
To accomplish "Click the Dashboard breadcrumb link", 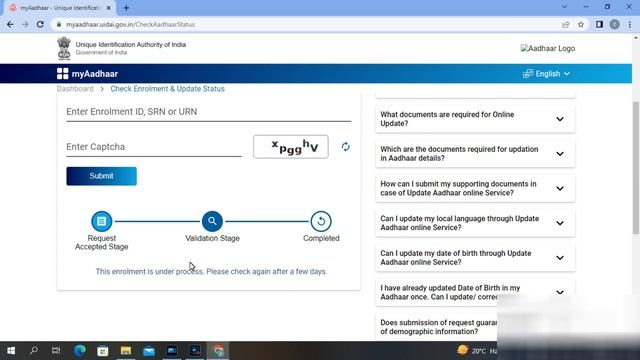I will [x=75, y=89].
